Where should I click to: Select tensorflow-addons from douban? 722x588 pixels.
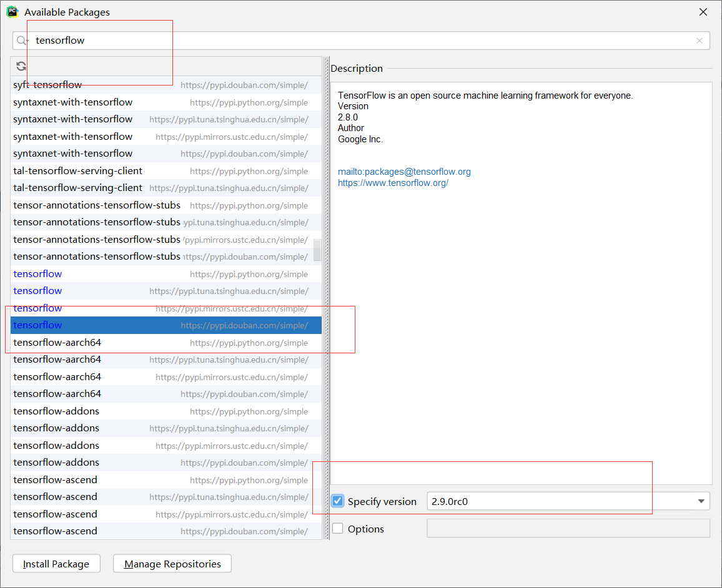[166, 463]
